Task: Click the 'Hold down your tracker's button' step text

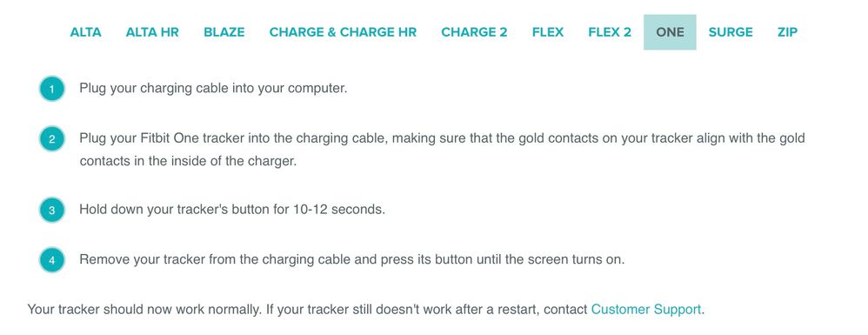Action: pos(232,210)
